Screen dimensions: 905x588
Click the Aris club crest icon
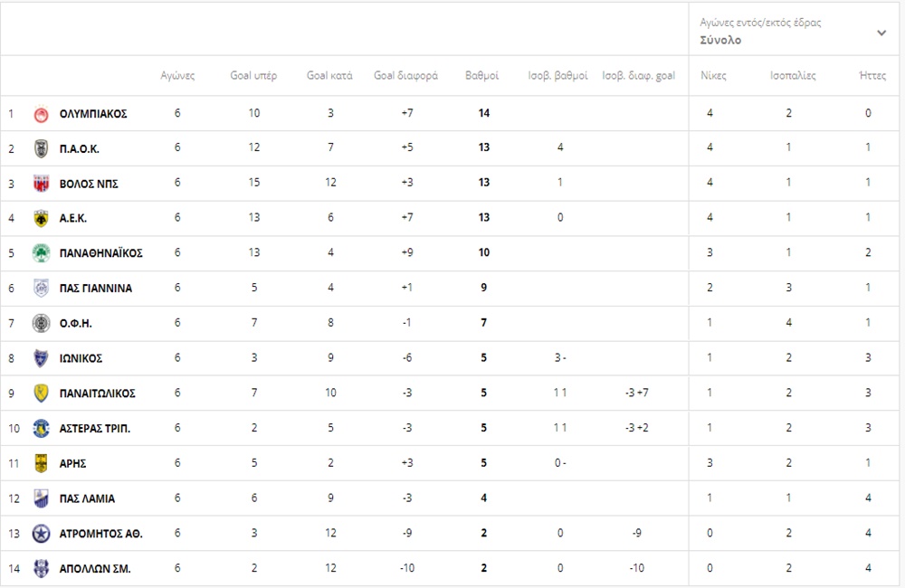tap(41, 463)
